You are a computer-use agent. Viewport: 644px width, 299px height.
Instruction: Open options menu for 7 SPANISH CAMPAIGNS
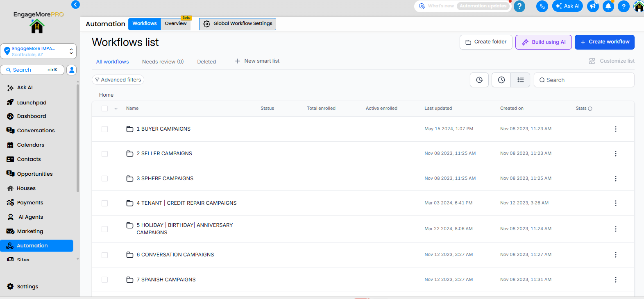tap(615, 280)
